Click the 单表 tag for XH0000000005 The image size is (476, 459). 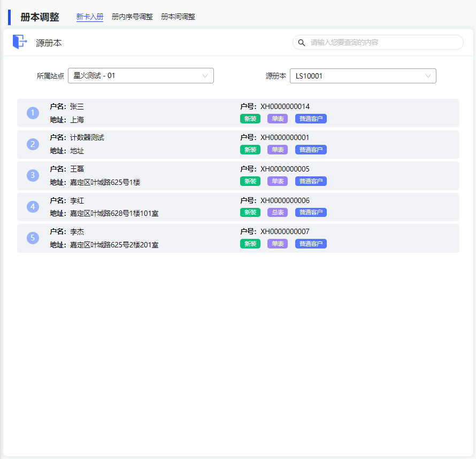point(278,181)
